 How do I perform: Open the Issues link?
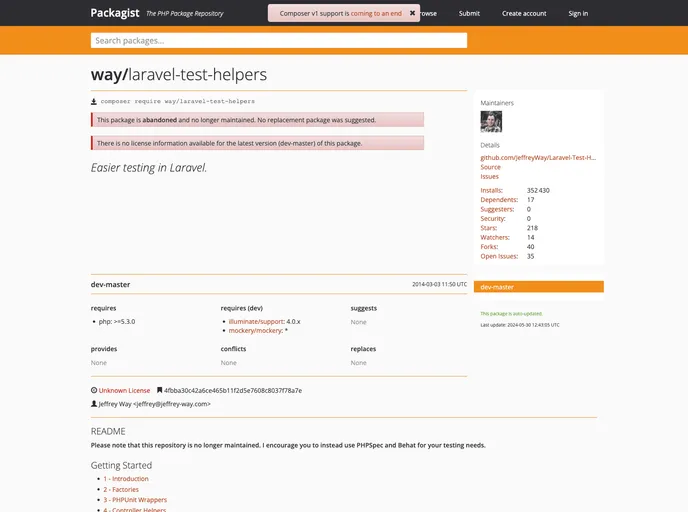click(489, 176)
